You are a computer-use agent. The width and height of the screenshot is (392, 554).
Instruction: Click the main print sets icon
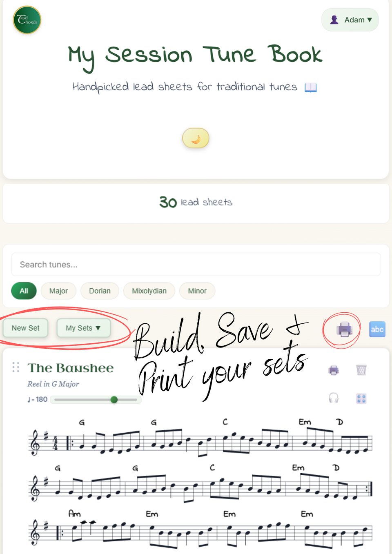click(344, 329)
